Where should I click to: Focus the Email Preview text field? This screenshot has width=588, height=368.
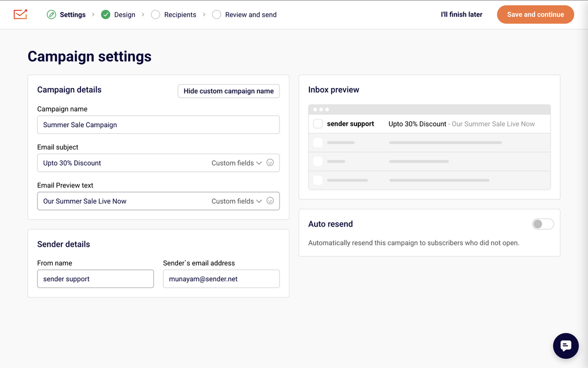tap(158, 201)
